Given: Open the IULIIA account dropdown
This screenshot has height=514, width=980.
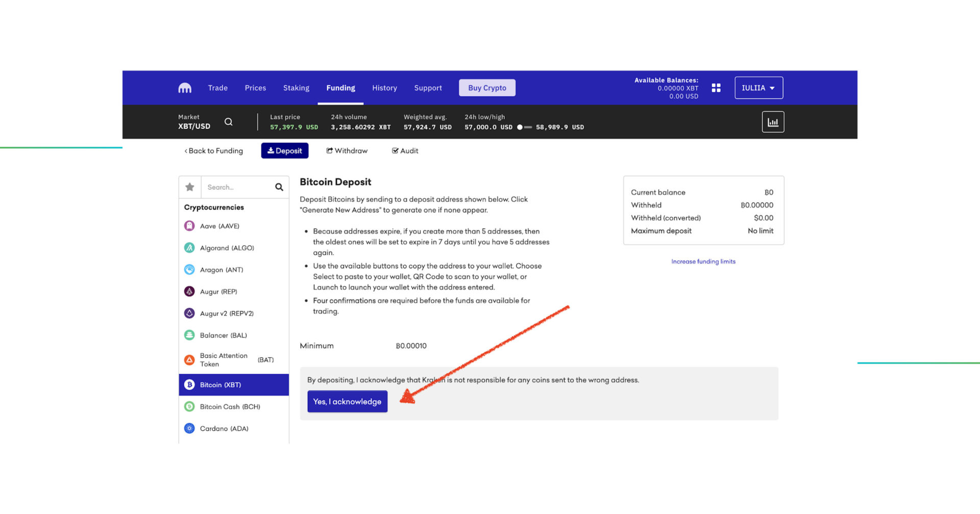Looking at the screenshot, I should (x=758, y=87).
